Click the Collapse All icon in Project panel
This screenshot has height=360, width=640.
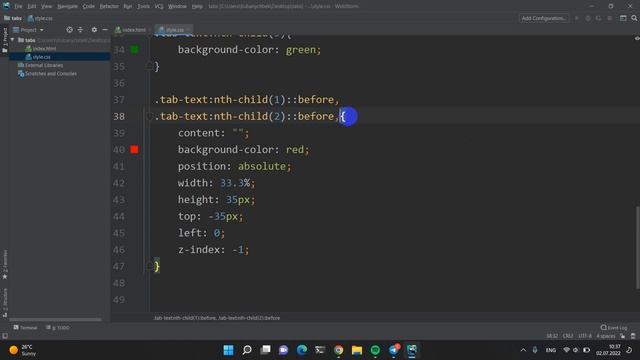(x=80, y=30)
